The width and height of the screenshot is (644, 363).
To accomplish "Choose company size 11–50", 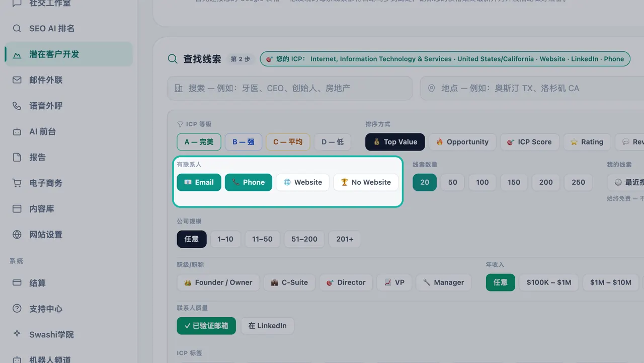I will pyautogui.click(x=263, y=239).
